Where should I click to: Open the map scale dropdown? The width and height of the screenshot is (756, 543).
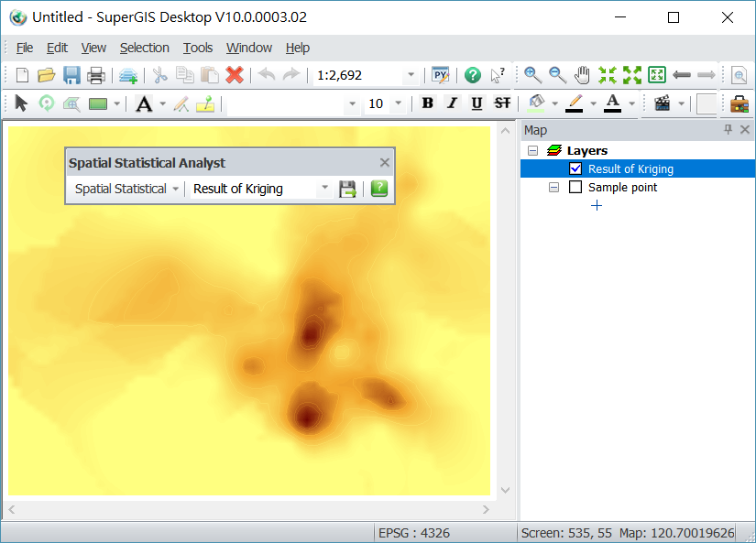411,75
